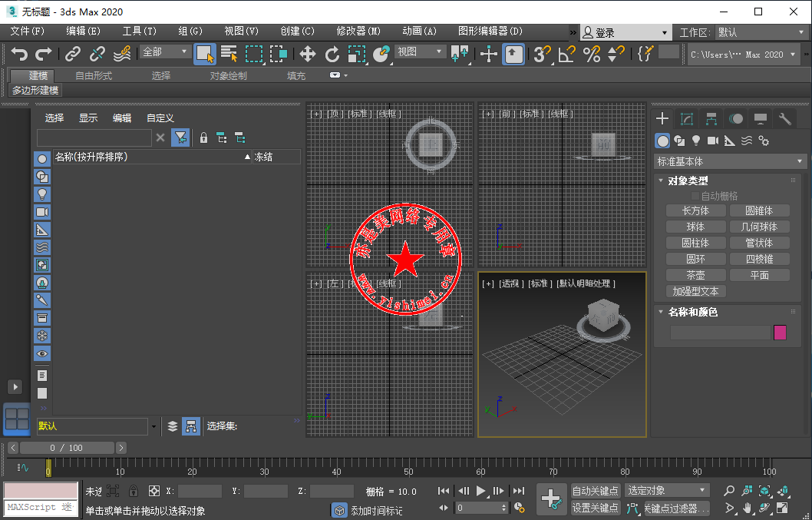Choose the Cameras category icon in the Create panel
This screenshot has height=520, width=812.
712,141
